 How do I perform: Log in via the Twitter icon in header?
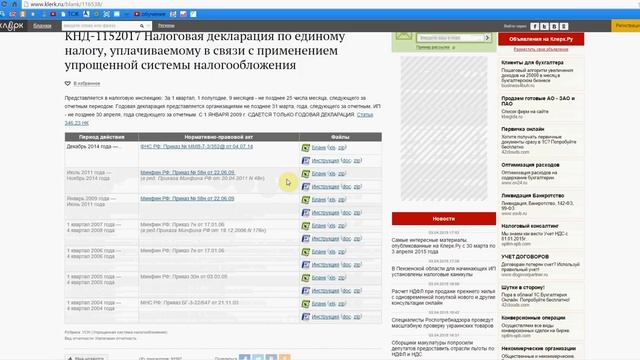click(x=544, y=26)
